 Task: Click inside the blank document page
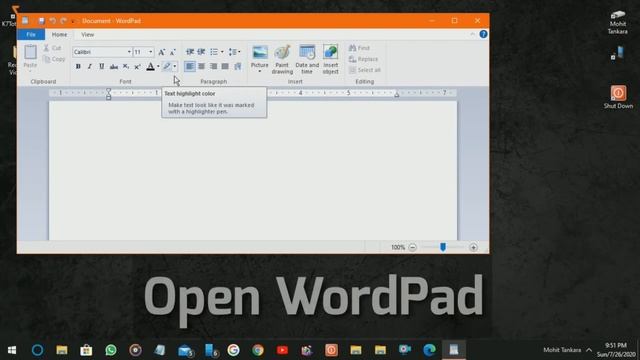[253, 171]
